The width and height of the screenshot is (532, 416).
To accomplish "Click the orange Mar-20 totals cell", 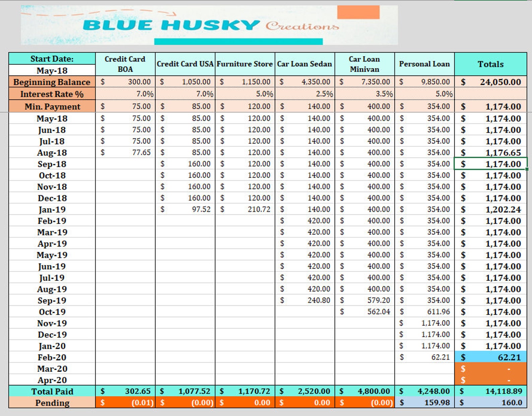I will pos(490,369).
